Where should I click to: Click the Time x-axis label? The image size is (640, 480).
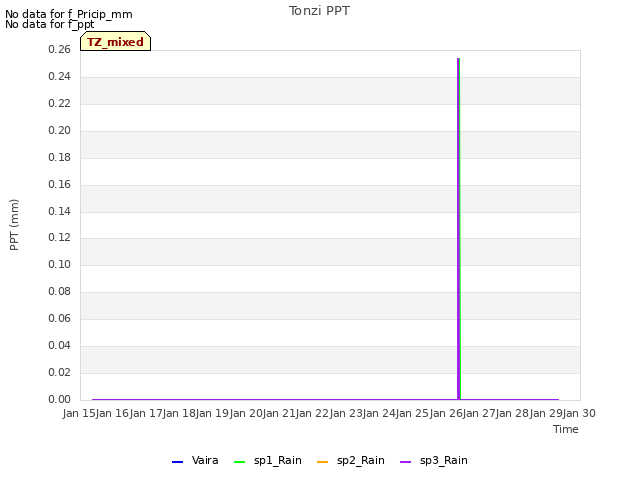click(566, 429)
